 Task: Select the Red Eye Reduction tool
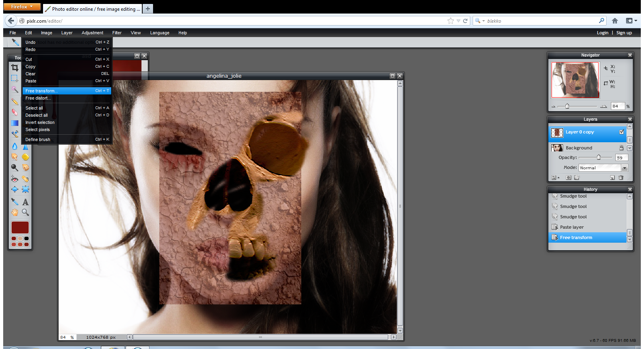pos(15,179)
